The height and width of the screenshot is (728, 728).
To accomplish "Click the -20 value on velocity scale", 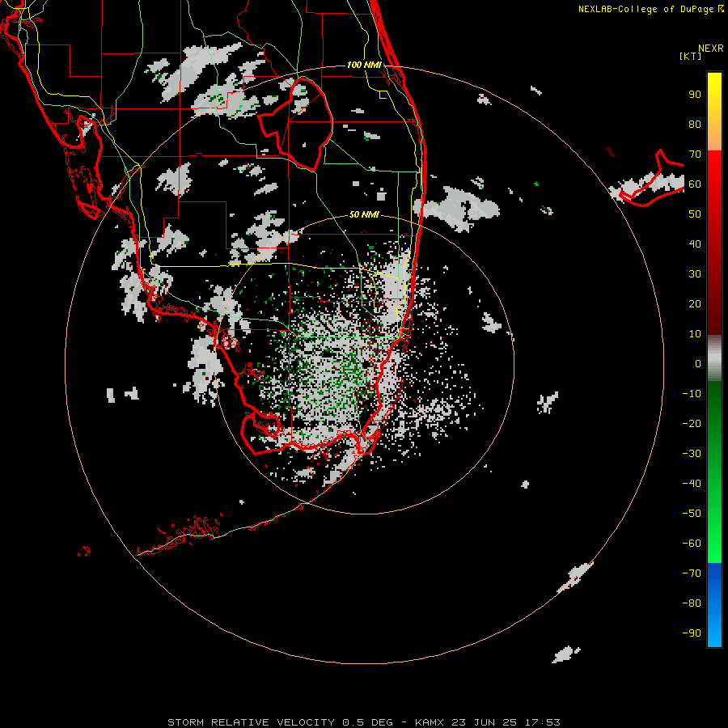I will [x=692, y=424].
